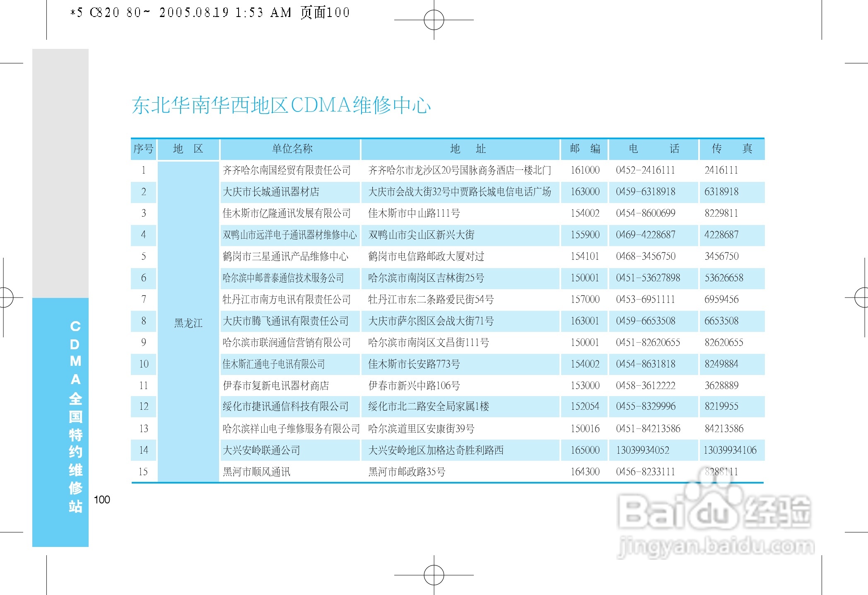Click address 哈尔滨道里区安康街39号
This screenshot has width=868, height=595.
[421, 429]
